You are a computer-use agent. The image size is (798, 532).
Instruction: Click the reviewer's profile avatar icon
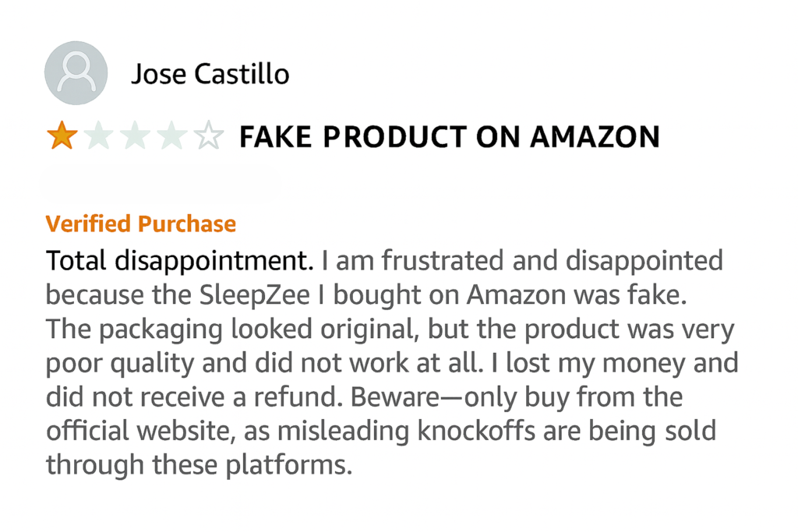tap(76, 73)
